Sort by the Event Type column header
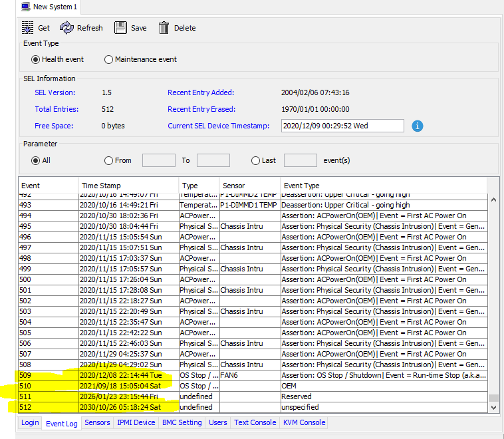504x439 pixels. coord(384,186)
